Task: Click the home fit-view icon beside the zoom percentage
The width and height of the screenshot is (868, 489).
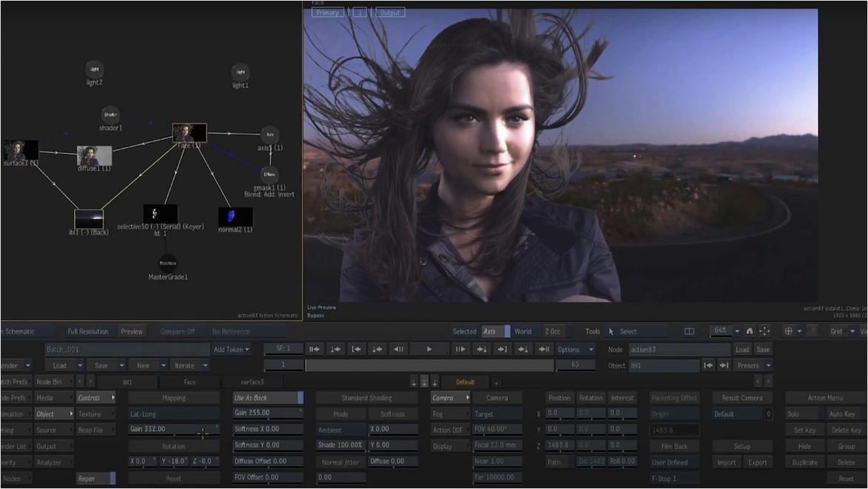Action: (x=750, y=331)
